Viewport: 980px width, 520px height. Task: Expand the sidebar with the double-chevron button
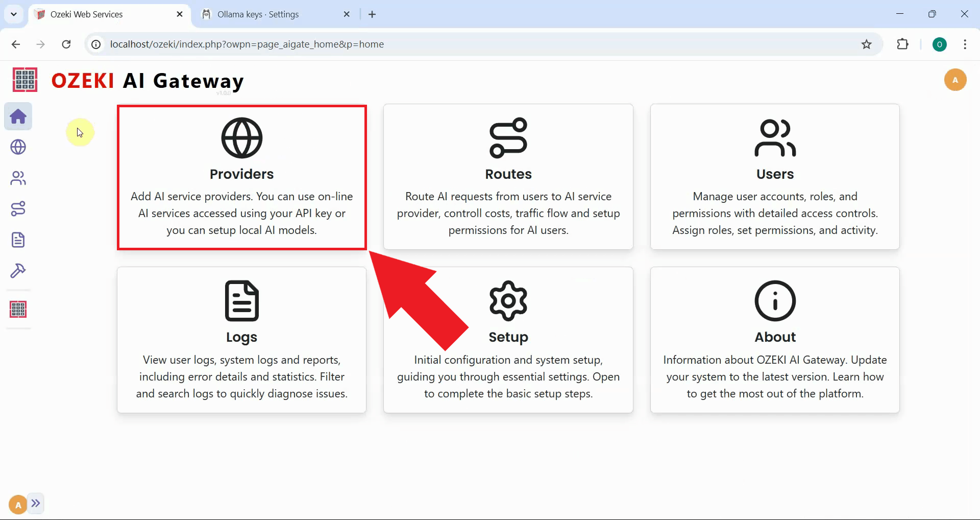(x=36, y=503)
